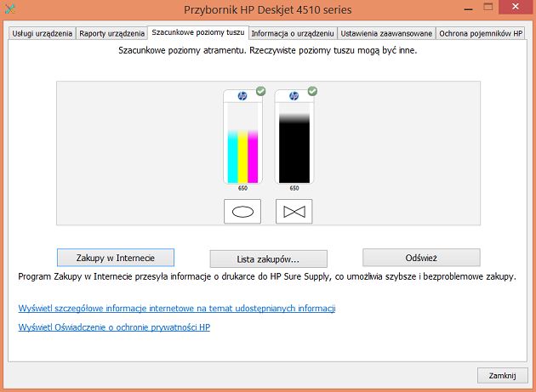Click the cyan ink level bar
Screen dimensions: 536x392
(x=233, y=156)
